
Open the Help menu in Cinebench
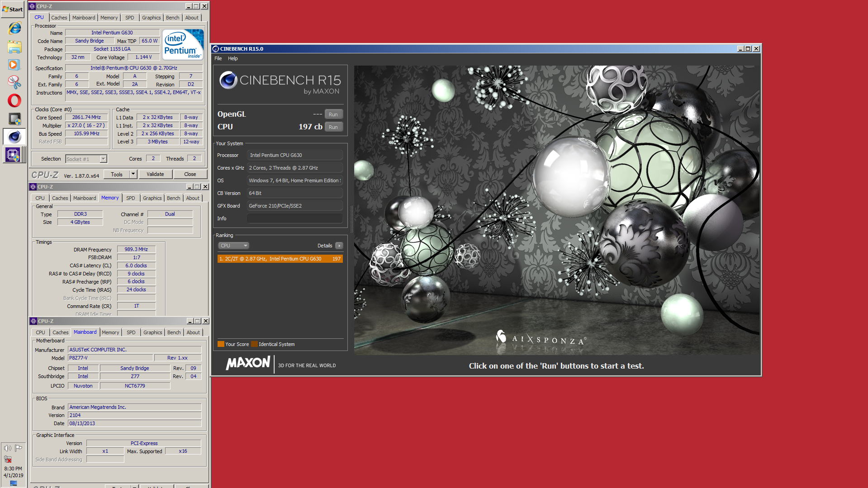tap(232, 58)
